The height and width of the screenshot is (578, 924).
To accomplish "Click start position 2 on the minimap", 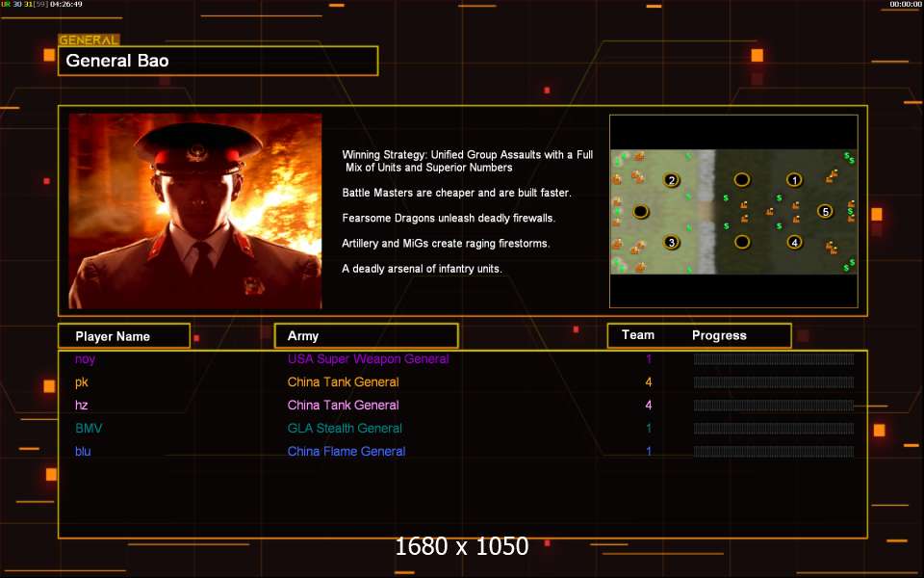I will point(671,180).
